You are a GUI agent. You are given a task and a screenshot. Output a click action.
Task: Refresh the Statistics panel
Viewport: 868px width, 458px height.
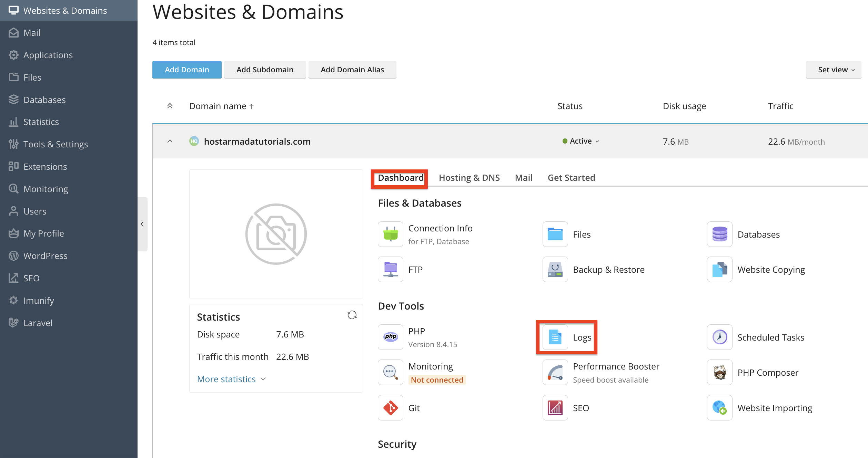tap(352, 315)
